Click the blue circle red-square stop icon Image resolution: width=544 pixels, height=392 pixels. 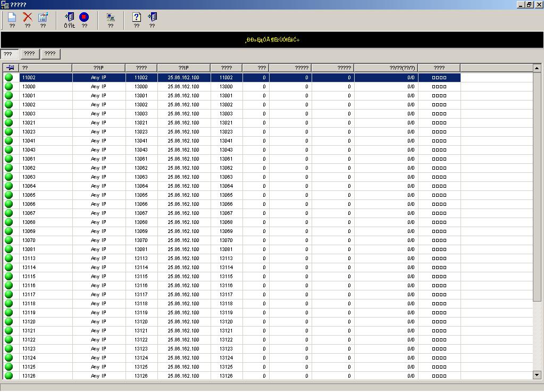pyautogui.click(x=84, y=17)
